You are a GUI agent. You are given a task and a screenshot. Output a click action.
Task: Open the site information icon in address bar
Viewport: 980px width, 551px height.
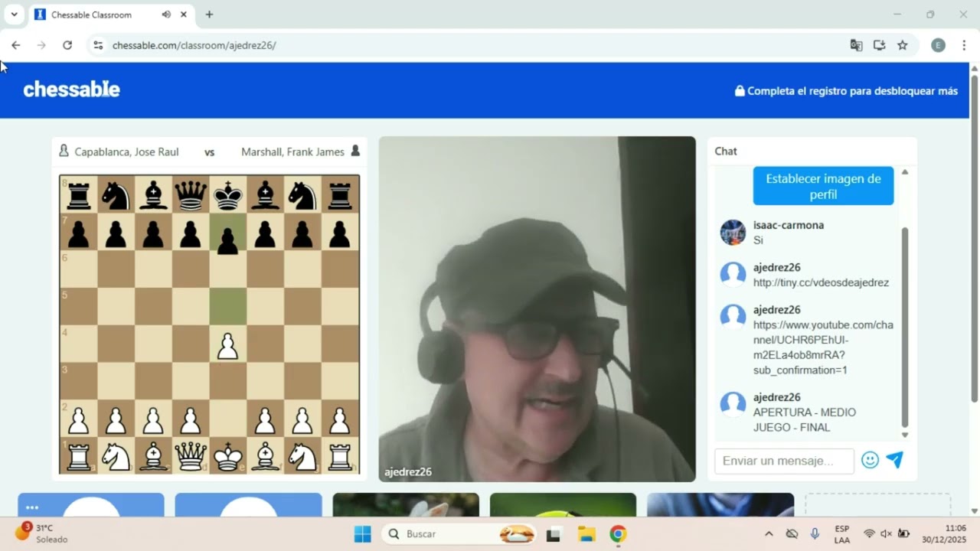[x=98, y=45]
